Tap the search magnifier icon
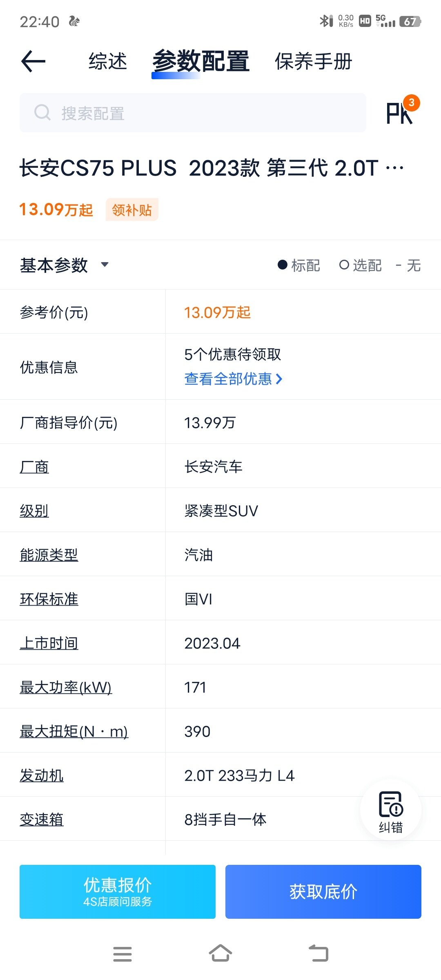 tap(42, 113)
